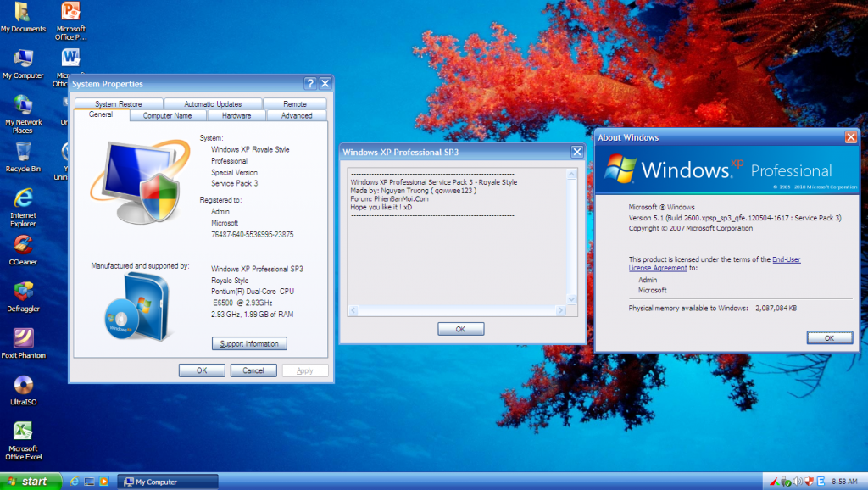Switch to System Restore tab
Viewport: 868px width, 490px height.
pos(119,103)
